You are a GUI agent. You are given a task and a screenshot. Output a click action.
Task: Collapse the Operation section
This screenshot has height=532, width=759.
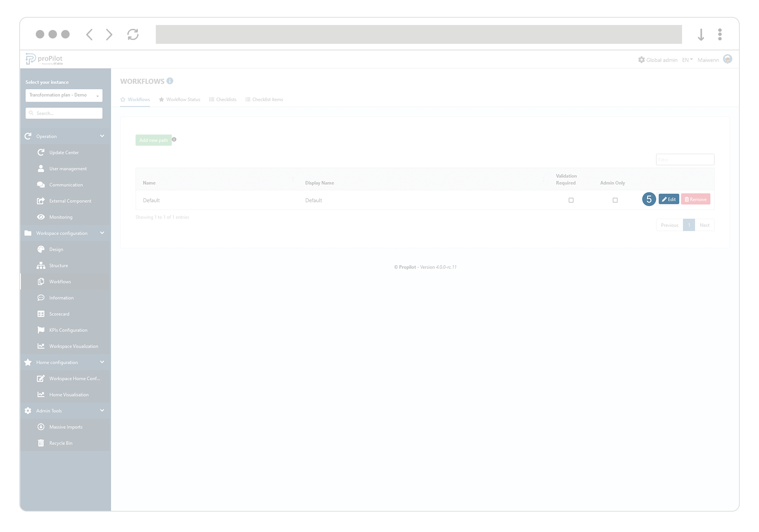[x=102, y=136]
